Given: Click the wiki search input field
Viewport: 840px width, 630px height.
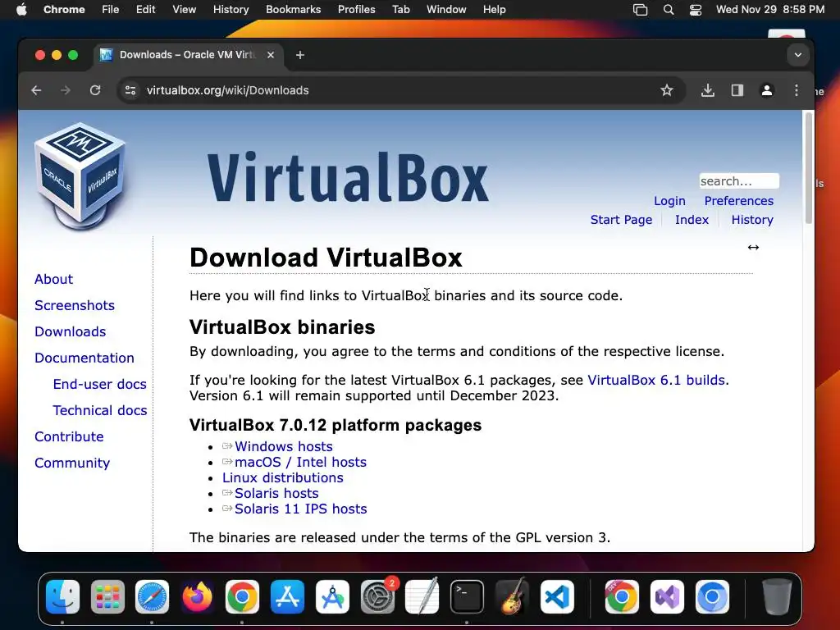Looking at the screenshot, I should click(x=739, y=181).
